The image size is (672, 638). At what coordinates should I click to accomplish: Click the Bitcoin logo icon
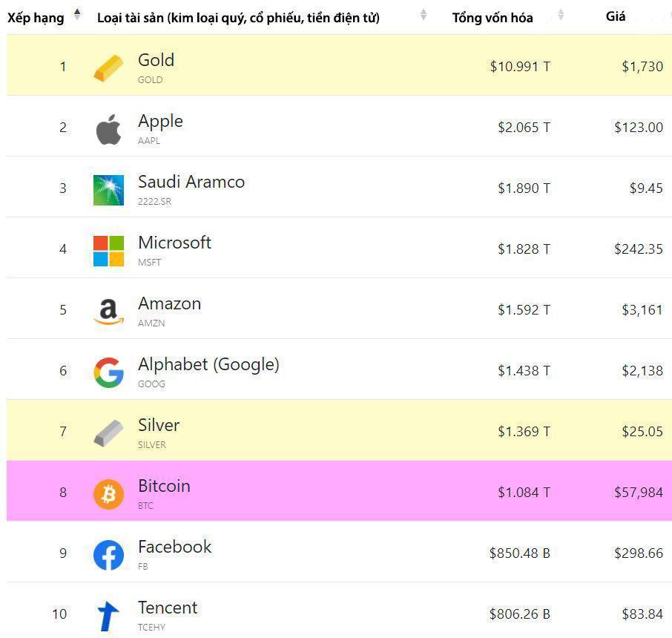pyautogui.click(x=108, y=494)
